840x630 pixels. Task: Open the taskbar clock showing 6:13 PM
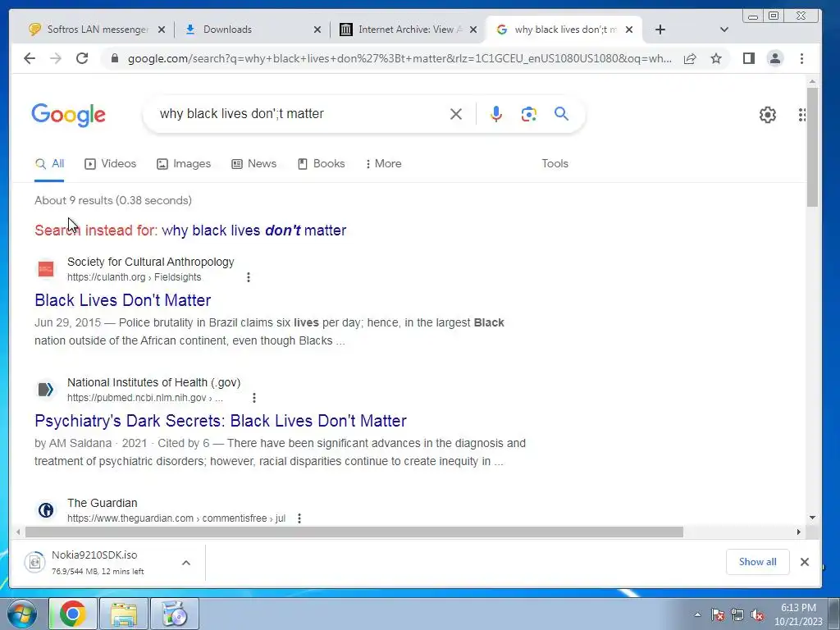tap(798, 614)
